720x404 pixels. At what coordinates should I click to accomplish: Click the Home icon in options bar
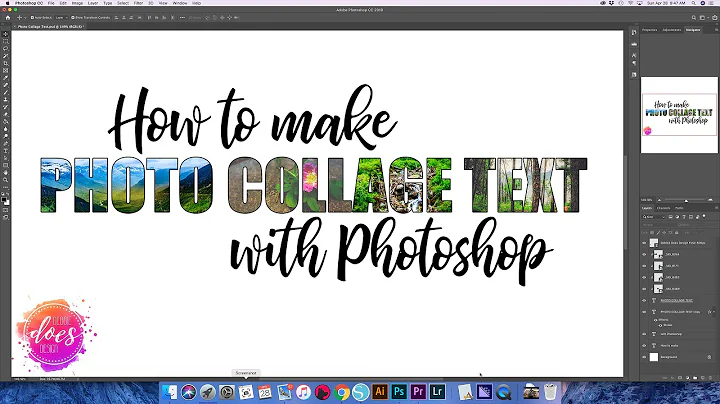(7, 17)
